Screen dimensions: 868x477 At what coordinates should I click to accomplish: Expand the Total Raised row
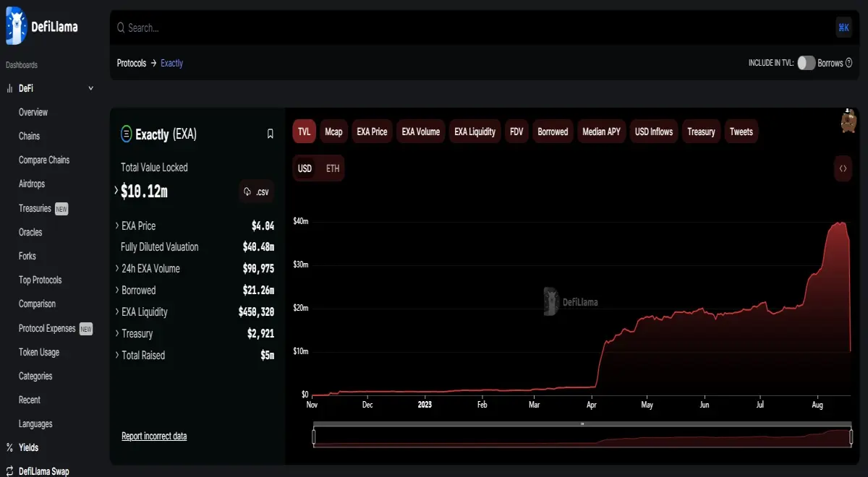[x=117, y=355]
